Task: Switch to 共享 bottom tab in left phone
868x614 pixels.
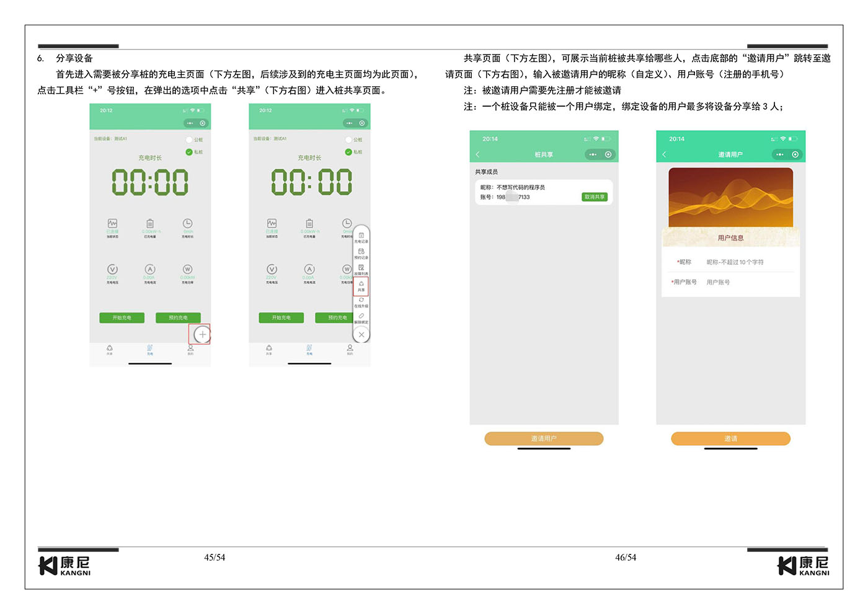Action: click(110, 350)
